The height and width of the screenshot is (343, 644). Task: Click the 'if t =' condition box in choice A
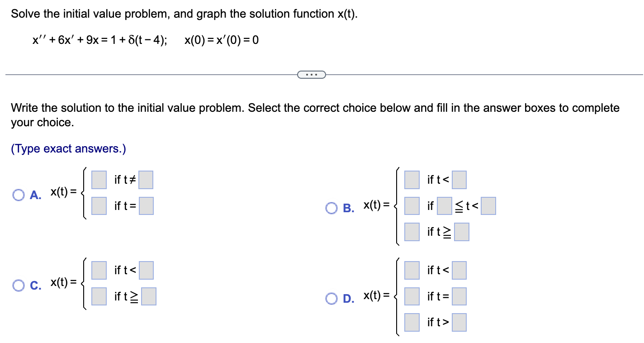coord(147,206)
